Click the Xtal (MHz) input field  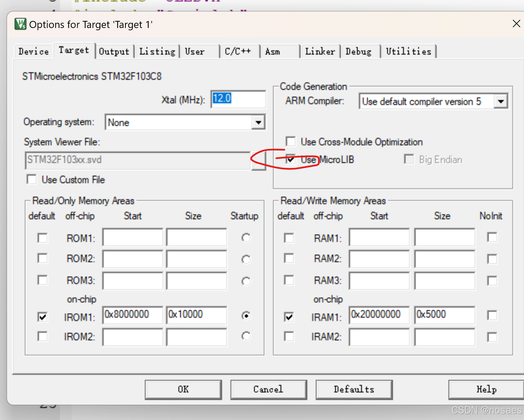pos(238,99)
